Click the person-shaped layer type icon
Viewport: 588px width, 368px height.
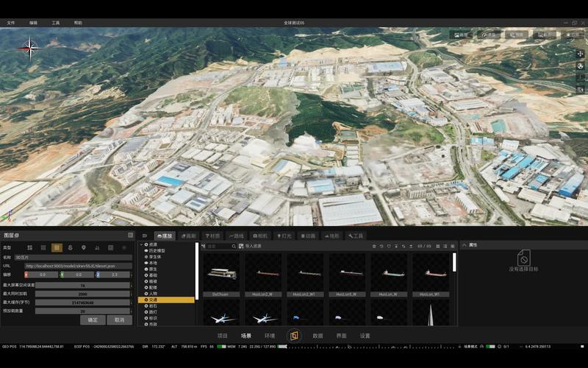(x=70, y=247)
